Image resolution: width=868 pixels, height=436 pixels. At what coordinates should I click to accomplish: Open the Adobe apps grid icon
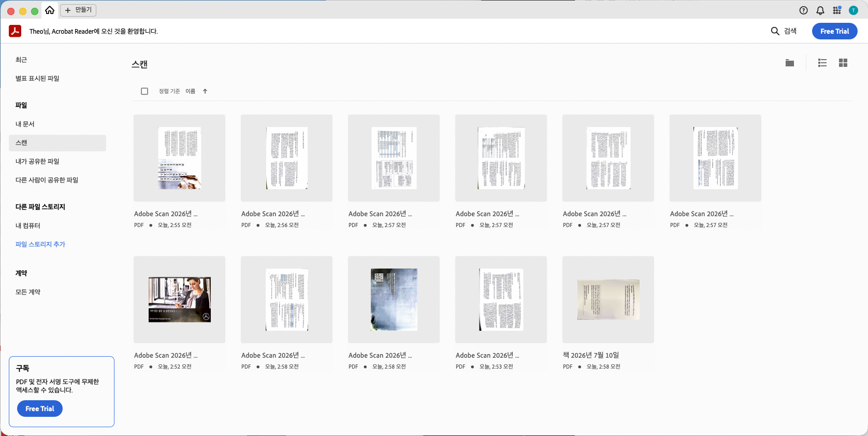pyautogui.click(x=837, y=10)
